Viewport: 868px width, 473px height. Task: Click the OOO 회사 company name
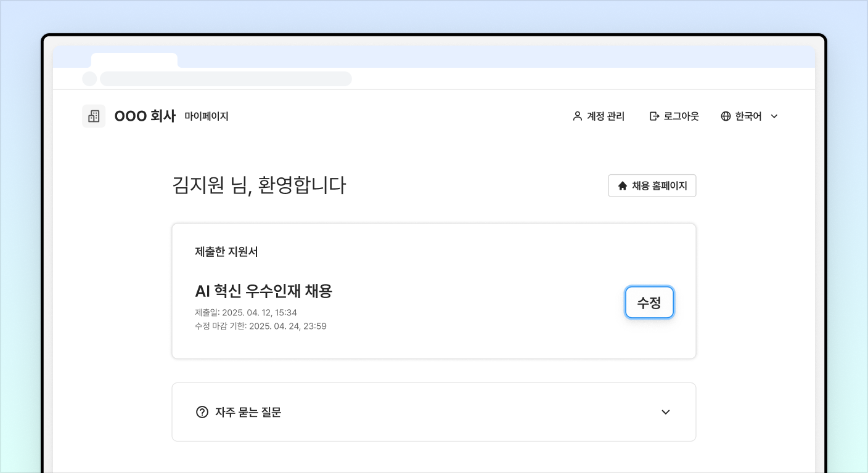[x=145, y=116]
